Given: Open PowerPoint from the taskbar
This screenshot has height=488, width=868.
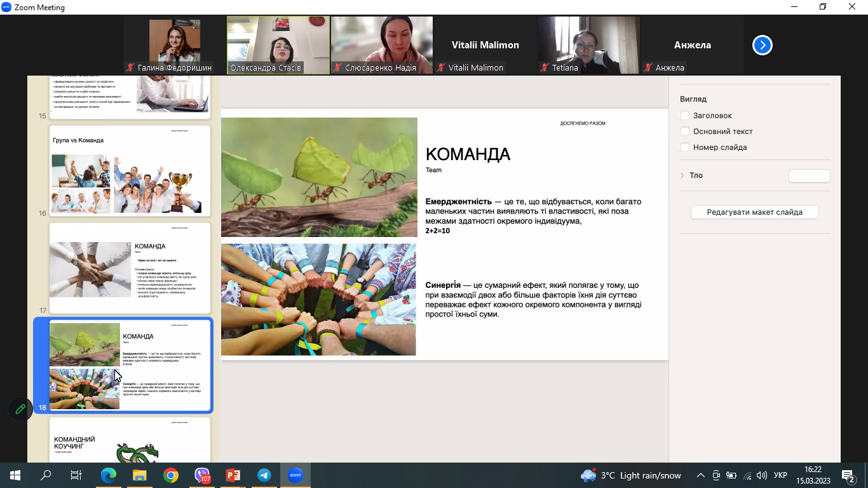Looking at the screenshot, I should click(233, 475).
